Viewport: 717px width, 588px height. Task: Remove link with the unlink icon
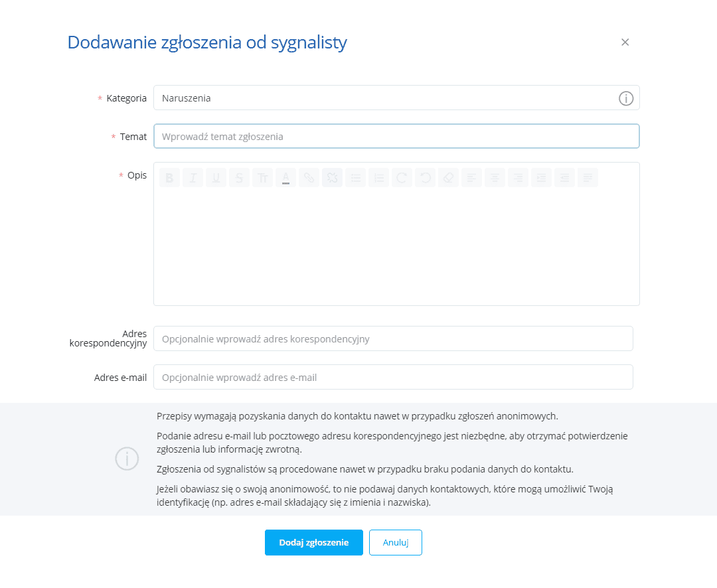click(x=332, y=177)
